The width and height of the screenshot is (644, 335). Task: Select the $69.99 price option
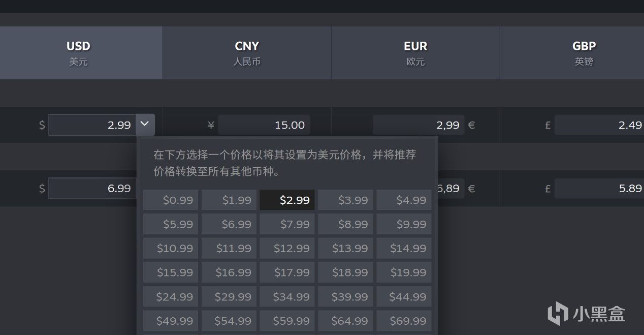tap(404, 321)
